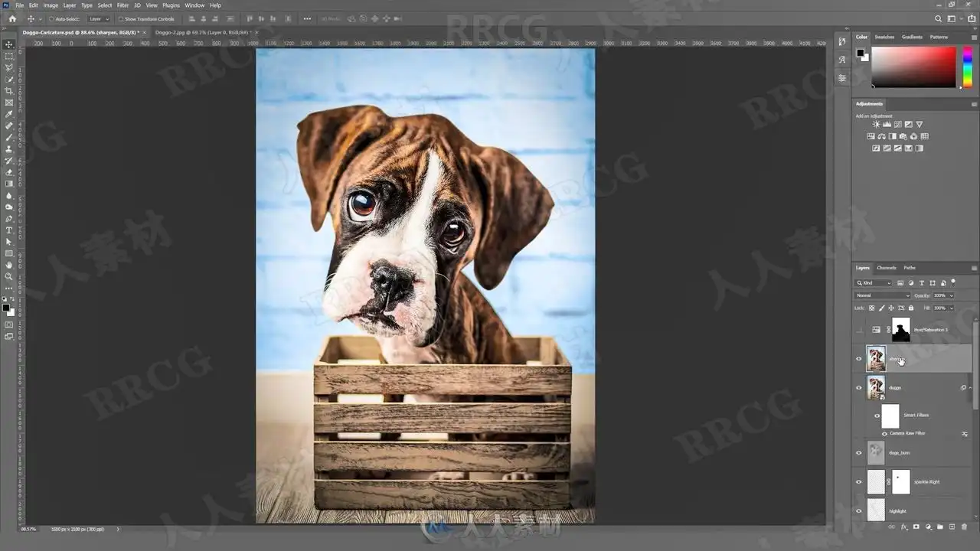Screen dimensions: 980x551
Task: Click the Delete layer trash icon
Action: 964,527
